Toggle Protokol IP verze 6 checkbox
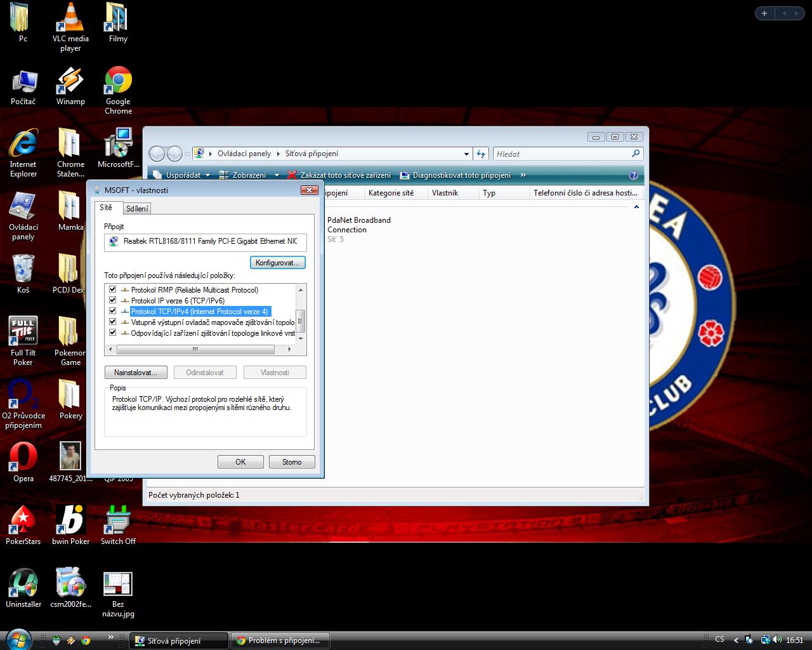The image size is (812, 650). click(113, 300)
